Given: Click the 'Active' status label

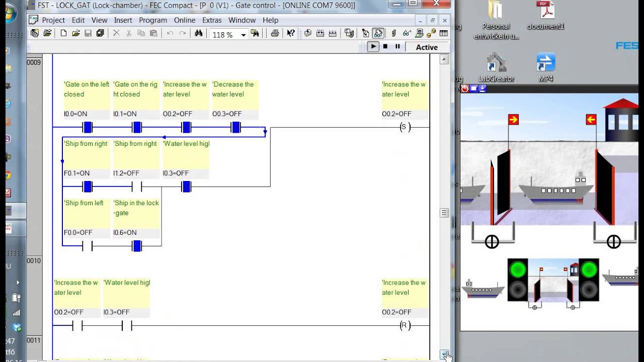Looking at the screenshot, I should [427, 47].
